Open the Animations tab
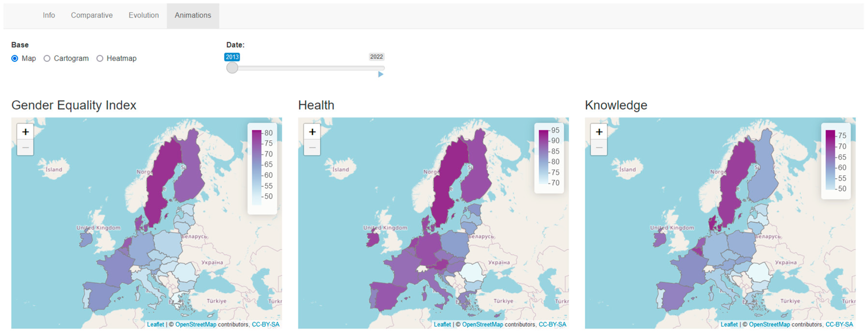Image resolution: width=868 pixels, height=332 pixels. (193, 15)
